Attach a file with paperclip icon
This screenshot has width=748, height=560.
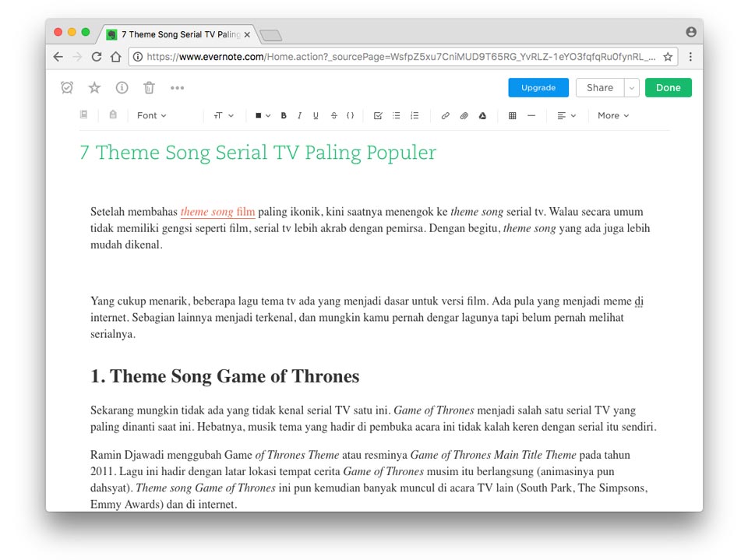click(464, 115)
